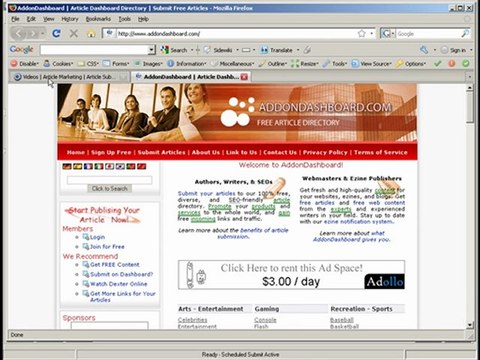Click the red error indicator icon

[452, 63]
